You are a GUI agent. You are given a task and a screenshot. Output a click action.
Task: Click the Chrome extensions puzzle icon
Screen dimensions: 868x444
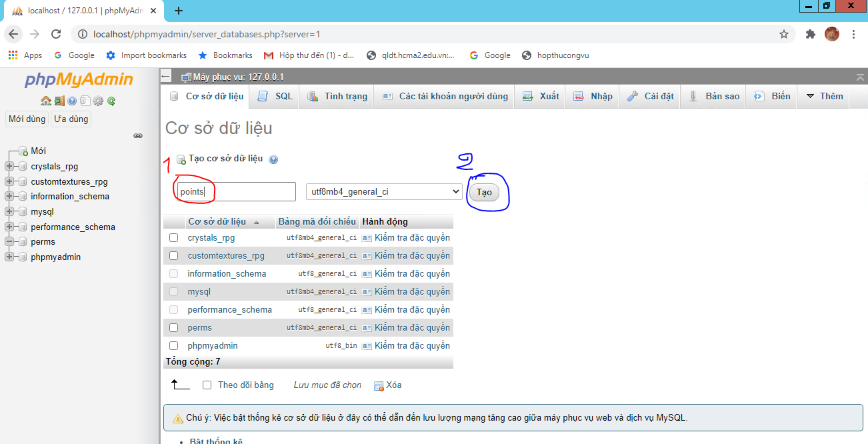click(811, 34)
